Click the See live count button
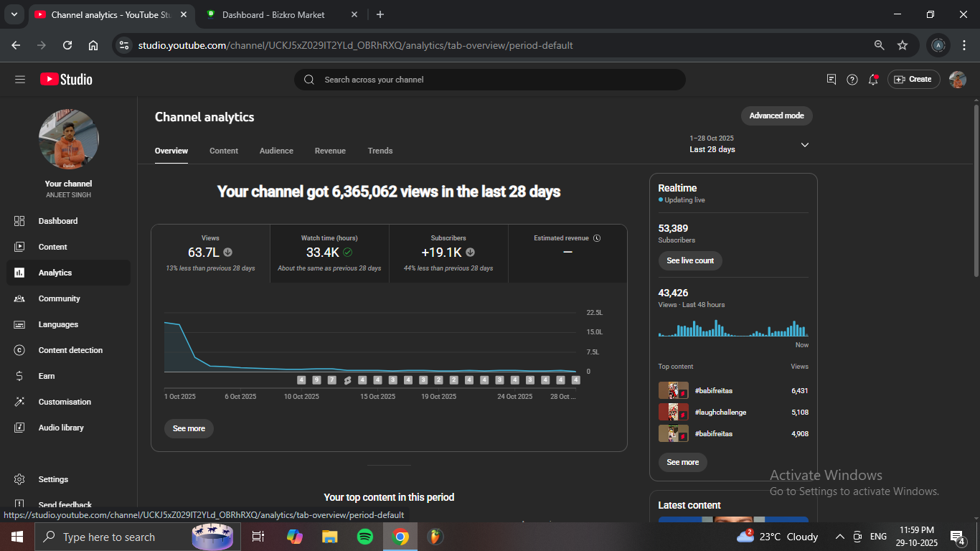Screen dimensions: 980x551 pos(689,260)
